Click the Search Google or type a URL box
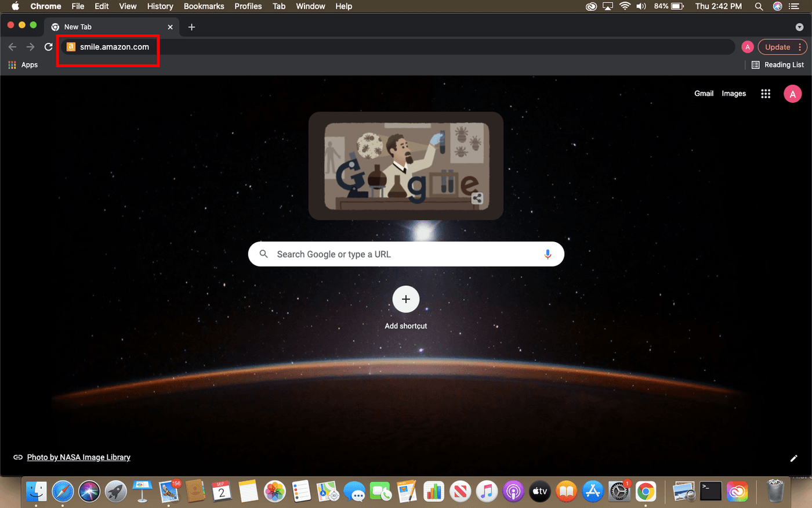The width and height of the screenshot is (812, 508). point(406,254)
